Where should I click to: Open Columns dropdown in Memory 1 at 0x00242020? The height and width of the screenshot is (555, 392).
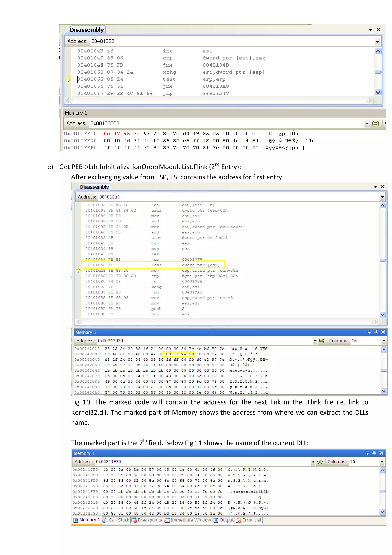click(x=384, y=341)
